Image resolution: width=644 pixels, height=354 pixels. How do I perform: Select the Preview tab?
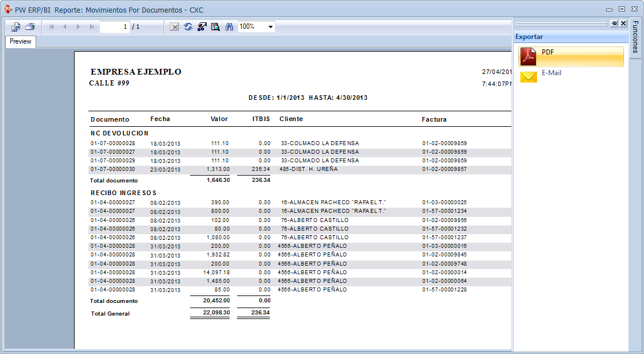[21, 41]
